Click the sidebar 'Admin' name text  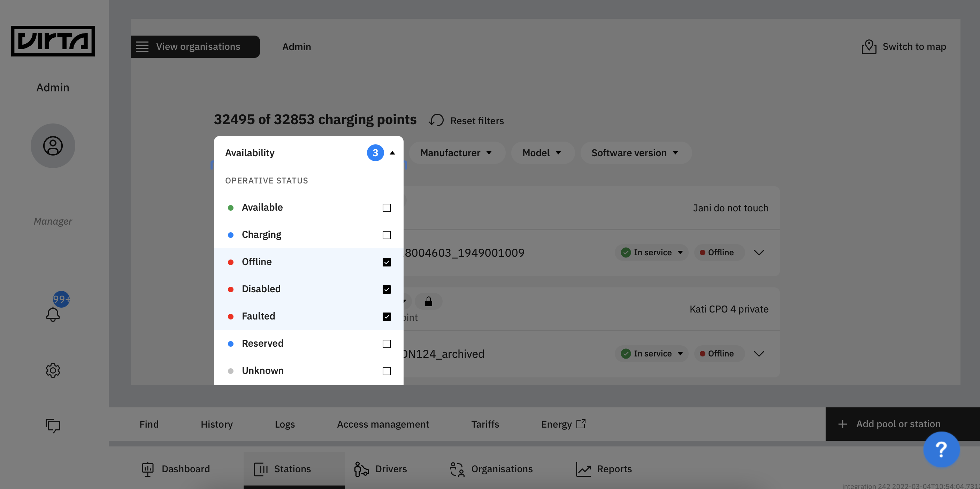click(x=53, y=87)
